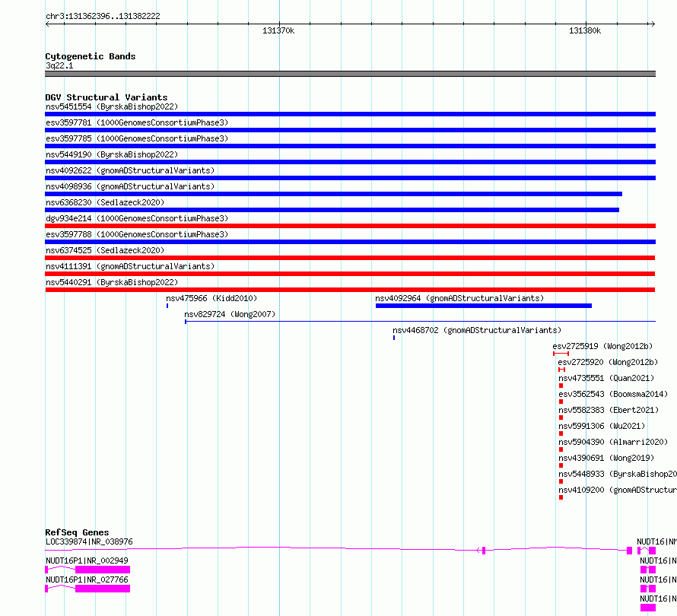Click the nsv5451554 (ByrskaBishop2022) variant label

(112, 106)
